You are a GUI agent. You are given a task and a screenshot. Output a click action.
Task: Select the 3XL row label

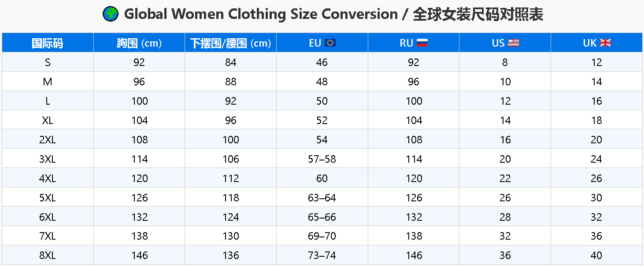click(x=48, y=159)
